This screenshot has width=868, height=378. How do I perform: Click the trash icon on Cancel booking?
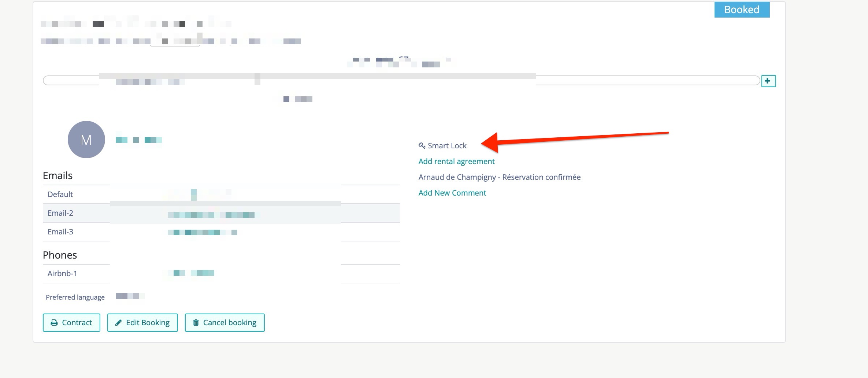click(196, 323)
